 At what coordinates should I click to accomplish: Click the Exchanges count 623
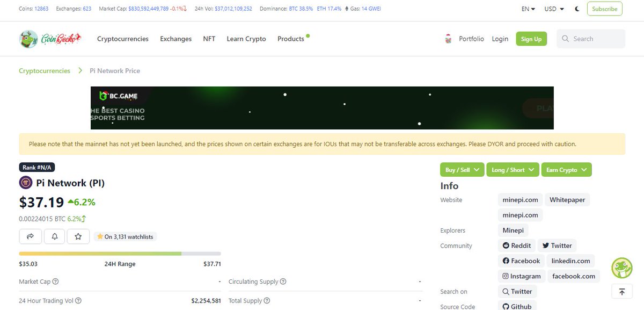[87, 9]
